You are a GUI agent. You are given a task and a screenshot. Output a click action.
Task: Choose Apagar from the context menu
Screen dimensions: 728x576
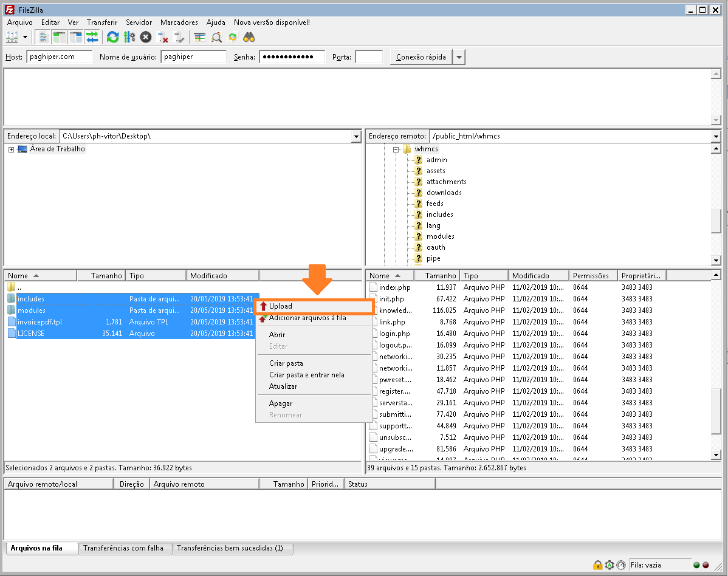314,404
